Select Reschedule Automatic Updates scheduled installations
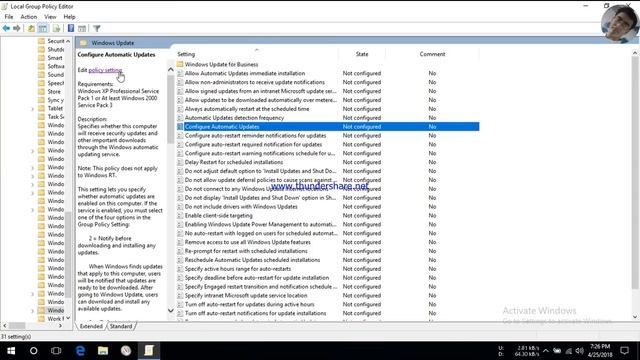This screenshot has height=360, width=640. coord(252,260)
